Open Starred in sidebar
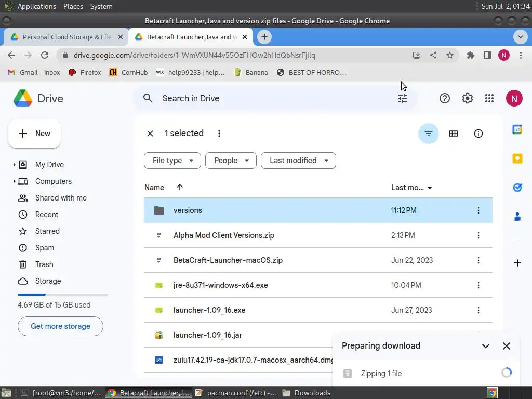The height and width of the screenshot is (399, 532). [x=47, y=231]
